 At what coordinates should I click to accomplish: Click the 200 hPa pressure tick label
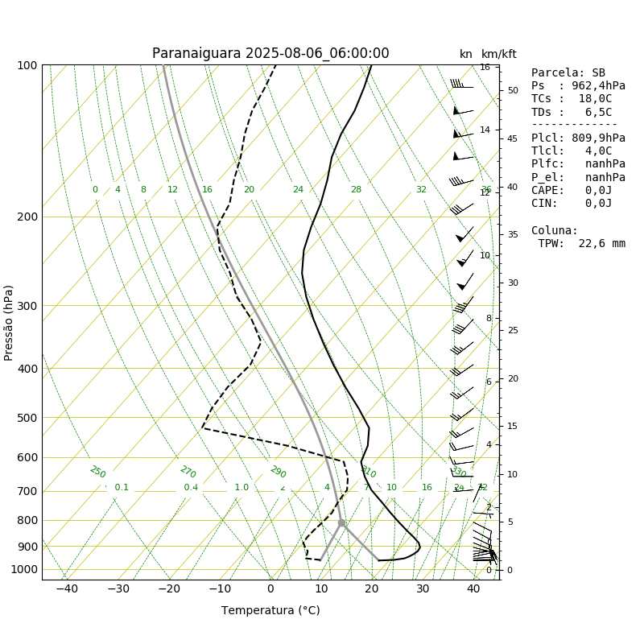[27, 217]
